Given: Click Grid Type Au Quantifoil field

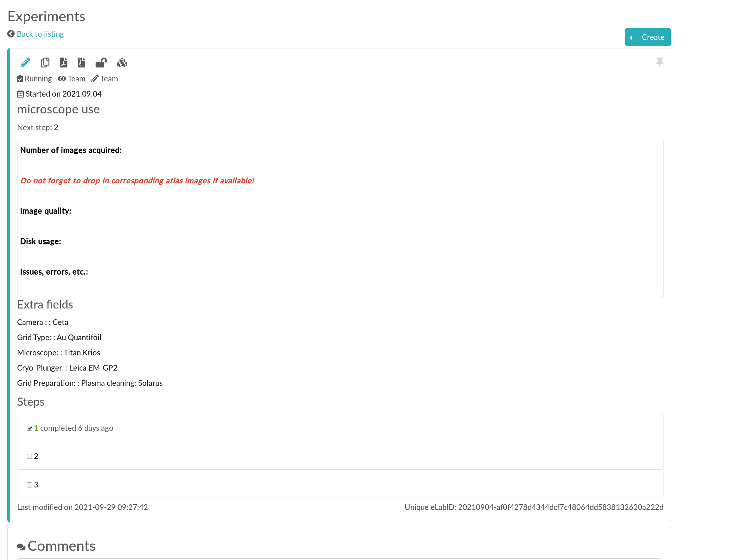Looking at the screenshot, I should coord(59,338).
